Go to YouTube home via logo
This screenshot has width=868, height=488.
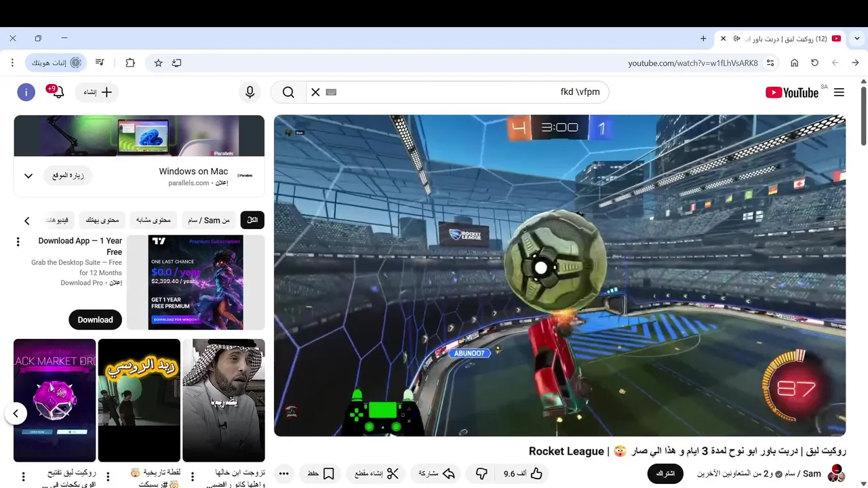792,92
